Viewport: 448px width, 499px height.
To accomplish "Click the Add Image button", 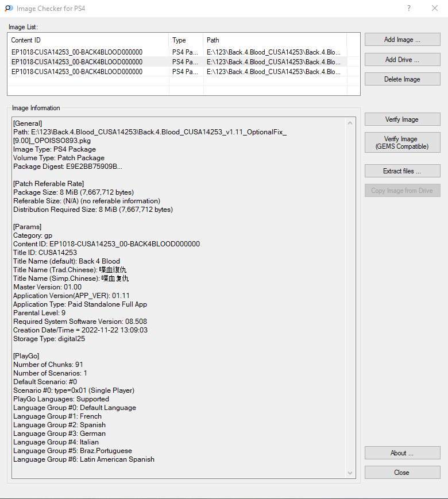I will 403,40.
